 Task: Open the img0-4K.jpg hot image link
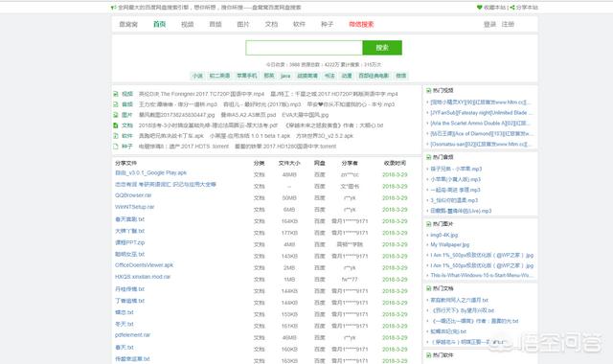(x=444, y=235)
